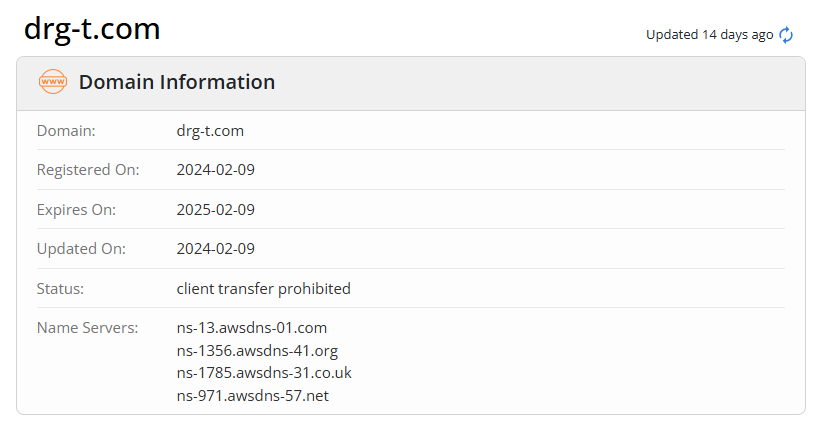The width and height of the screenshot is (813, 424).
Task: Click name server ns-1356.awsdns-41.org
Action: click(258, 351)
